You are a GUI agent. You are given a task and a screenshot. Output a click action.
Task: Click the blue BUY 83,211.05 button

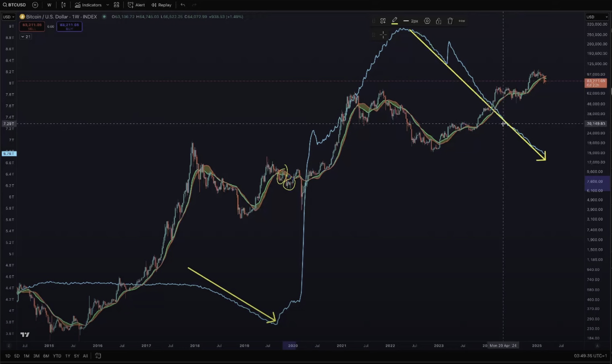pyautogui.click(x=69, y=26)
